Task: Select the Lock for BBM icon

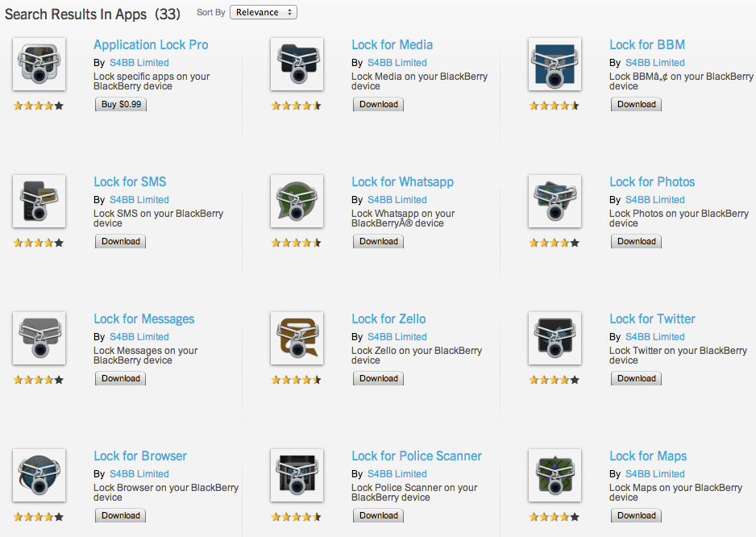Action: pos(555,65)
